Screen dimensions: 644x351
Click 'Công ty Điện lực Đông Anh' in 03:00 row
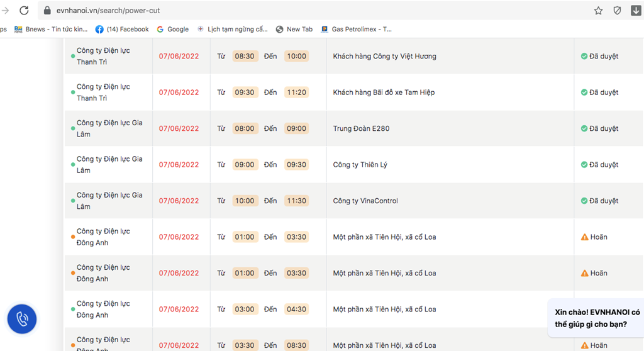pos(103,309)
